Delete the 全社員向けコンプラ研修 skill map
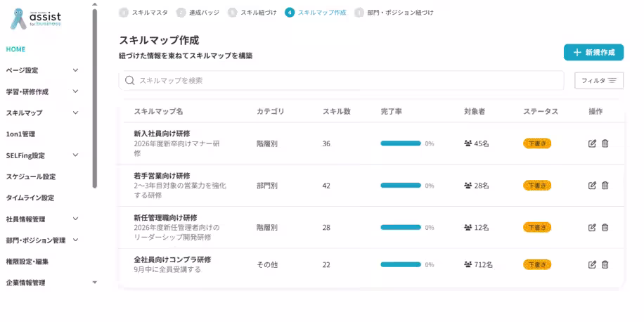 [x=605, y=264]
